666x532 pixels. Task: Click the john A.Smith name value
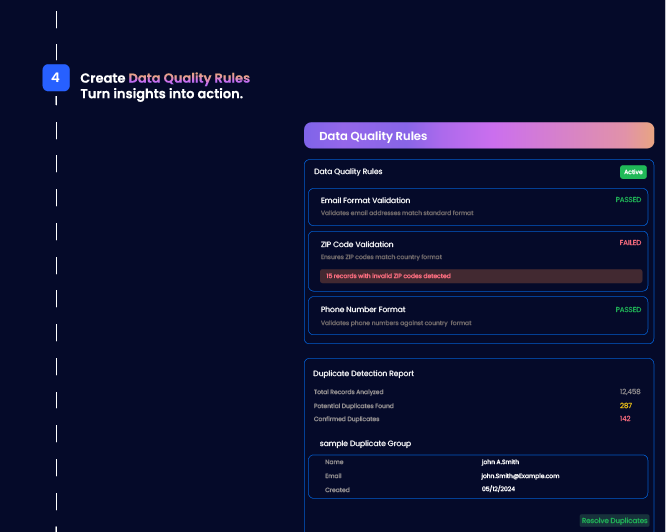pos(500,462)
